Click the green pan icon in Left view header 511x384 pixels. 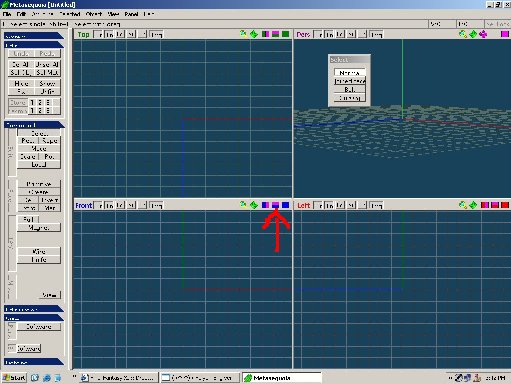click(x=473, y=205)
